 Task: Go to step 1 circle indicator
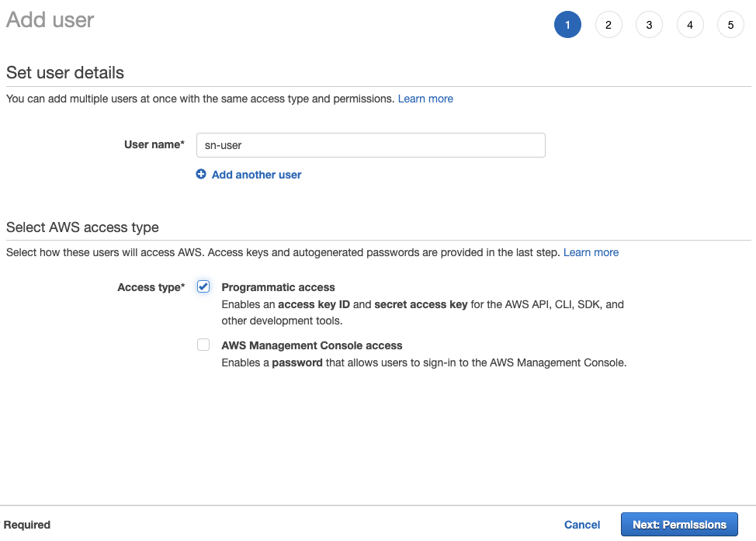567,25
